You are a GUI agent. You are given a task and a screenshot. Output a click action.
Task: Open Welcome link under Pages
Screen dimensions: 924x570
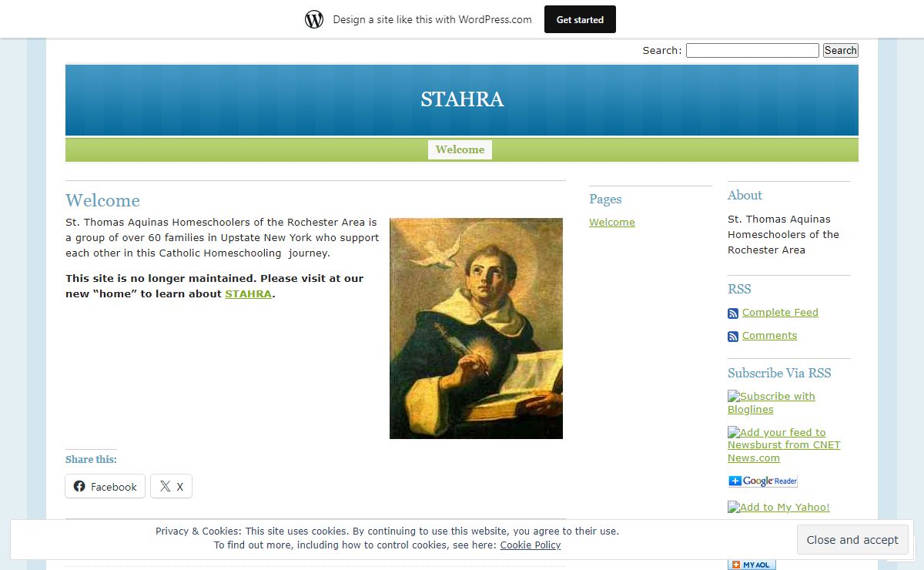pyautogui.click(x=612, y=222)
